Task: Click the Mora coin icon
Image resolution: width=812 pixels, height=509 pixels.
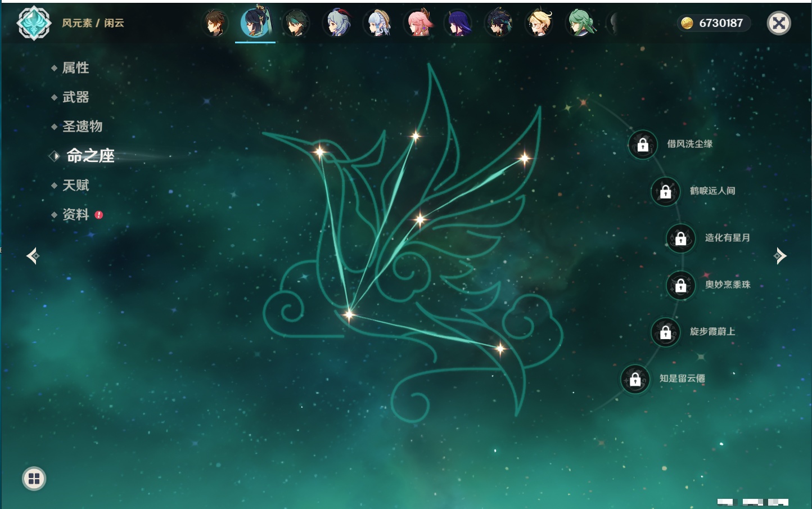Action: pos(687,23)
